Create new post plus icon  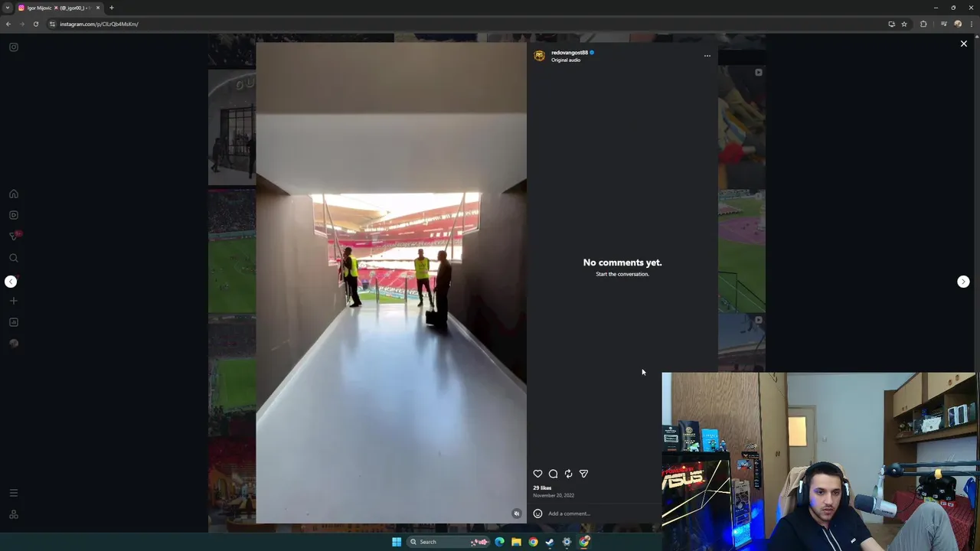14,301
